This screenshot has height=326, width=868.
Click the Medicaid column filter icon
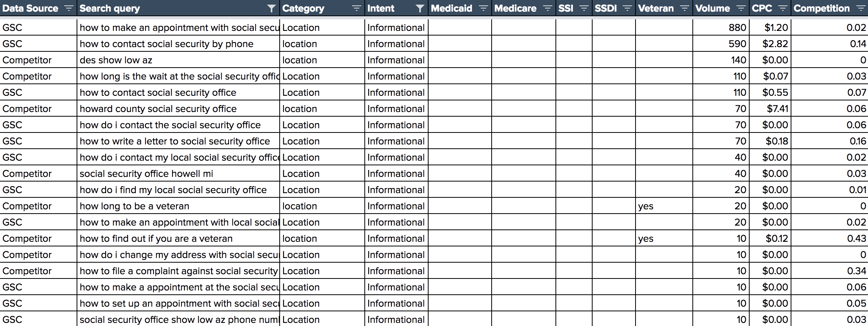pyautogui.click(x=483, y=8)
